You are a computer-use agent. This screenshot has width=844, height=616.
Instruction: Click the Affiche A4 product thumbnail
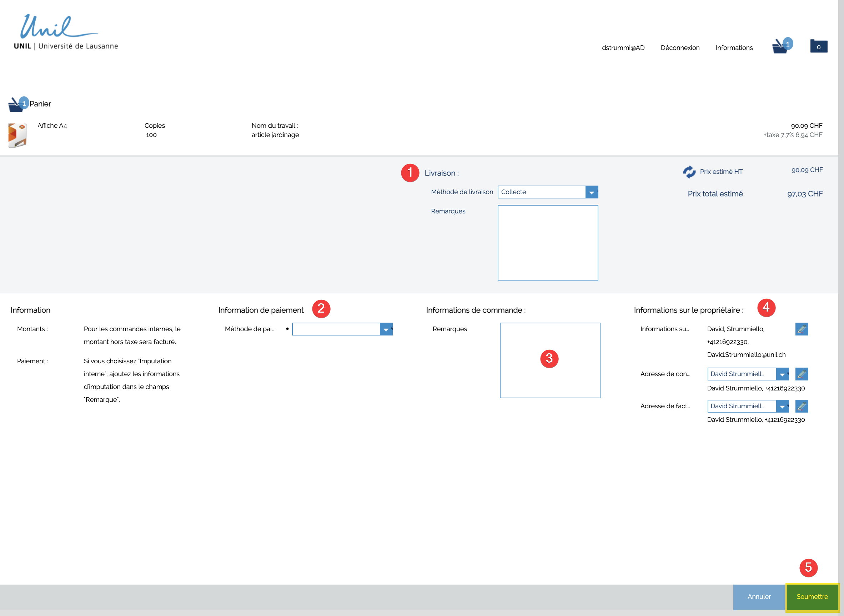click(x=17, y=135)
